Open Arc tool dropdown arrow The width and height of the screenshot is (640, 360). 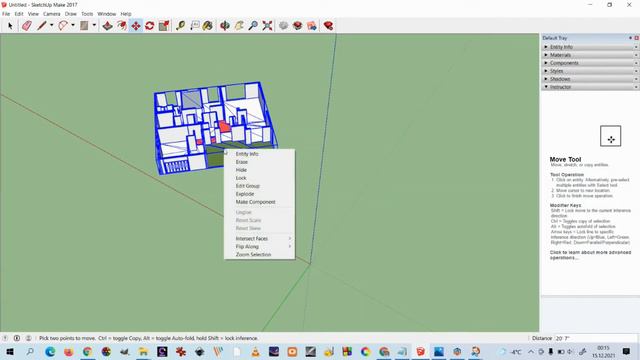coord(73,25)
